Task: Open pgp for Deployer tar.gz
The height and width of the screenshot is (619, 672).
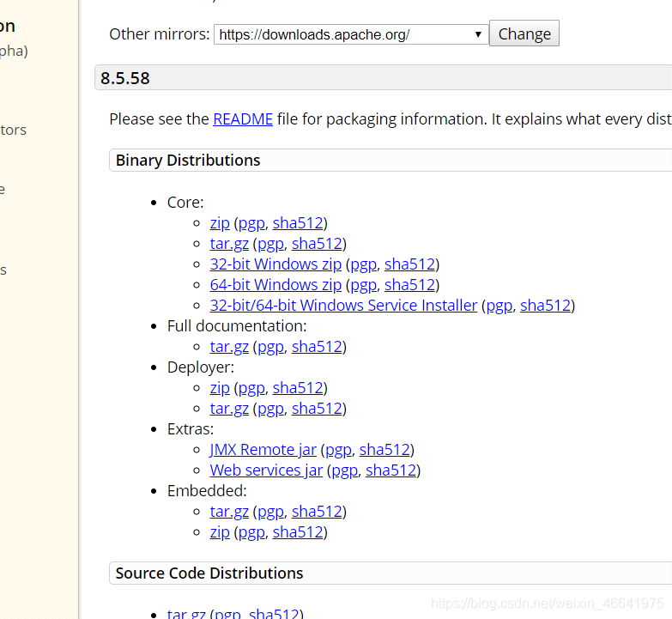Action: tap(270, 409)
